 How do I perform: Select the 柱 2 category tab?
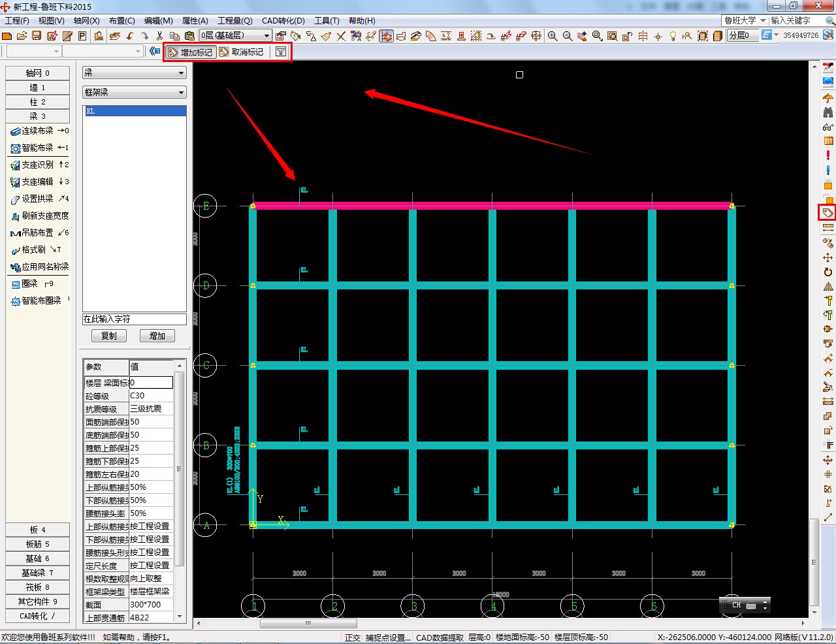pyautogui.click(x=37, y=102)
